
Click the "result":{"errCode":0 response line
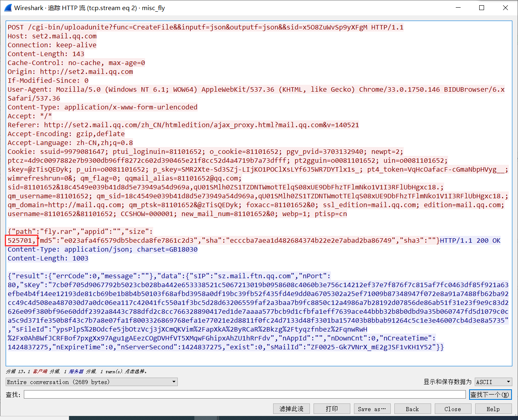point(169,276)
